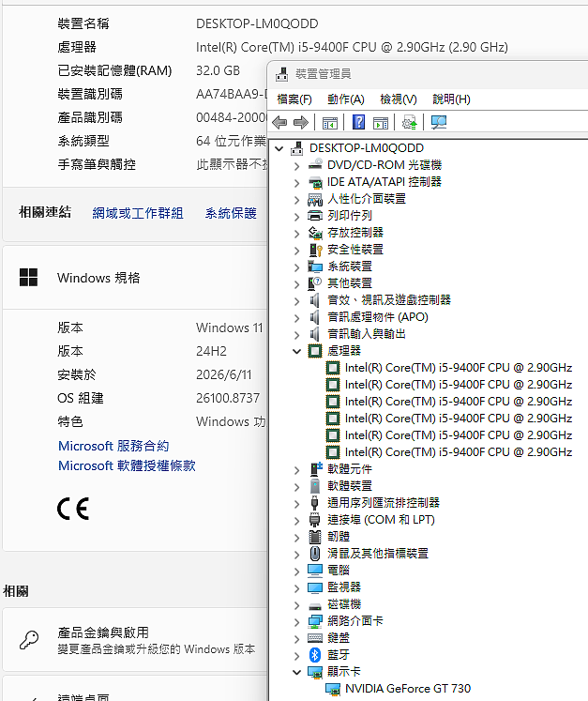The height and width of the screenshot is (701, 588).
Task: Expand the 網路介面卡 category chevron
Action: 296,622
